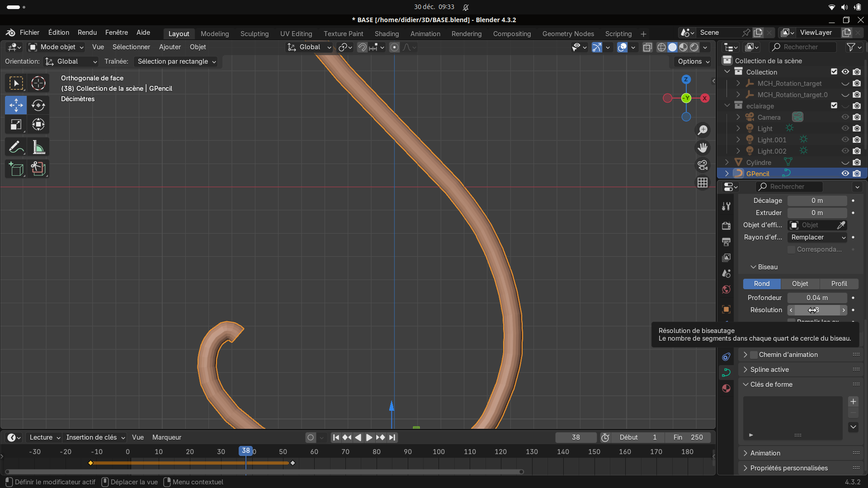Open the Rendu menu
Screen dimensions: 868x488
point(87,33)
